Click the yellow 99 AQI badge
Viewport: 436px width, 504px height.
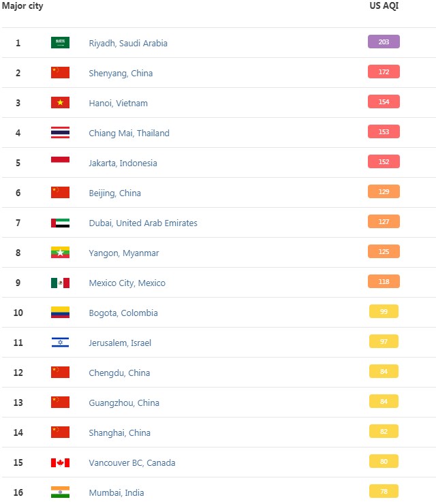point(384,311)
